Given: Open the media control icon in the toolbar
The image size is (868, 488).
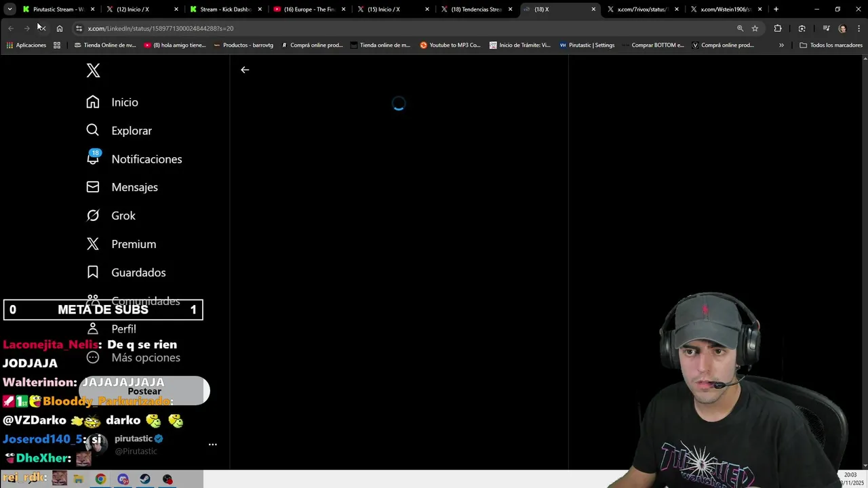Looking at the screenshot, I should point(826,28).
